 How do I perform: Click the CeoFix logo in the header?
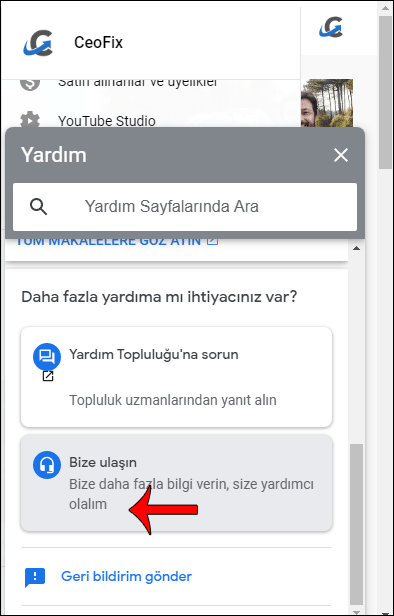tap(38, 42)
